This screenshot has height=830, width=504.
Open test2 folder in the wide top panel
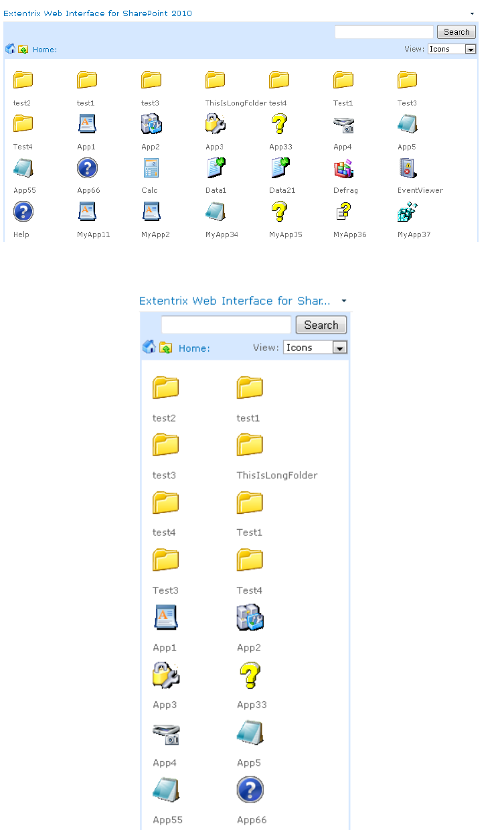click(23, 80)
